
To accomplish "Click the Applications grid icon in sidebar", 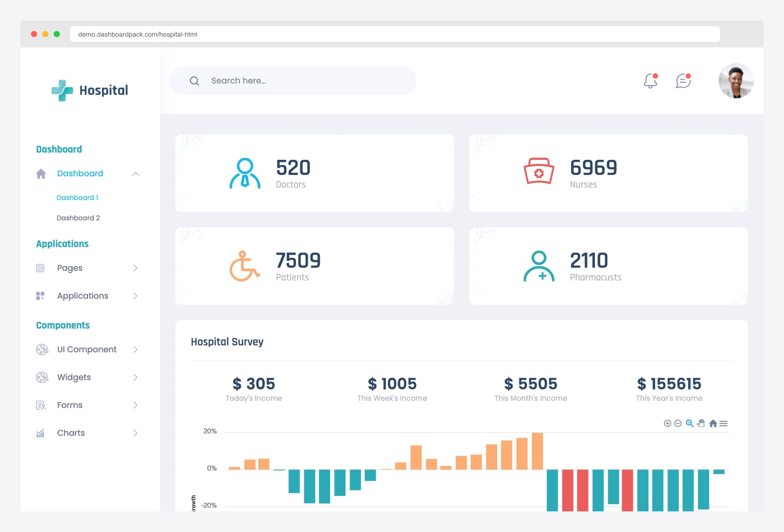I will coord(40,296).
